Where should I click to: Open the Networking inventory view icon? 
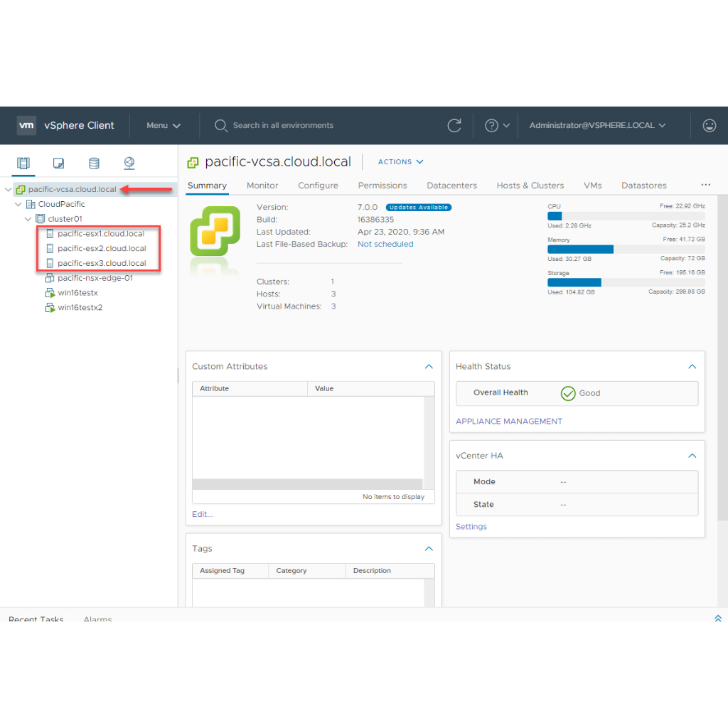coord(129,163)
